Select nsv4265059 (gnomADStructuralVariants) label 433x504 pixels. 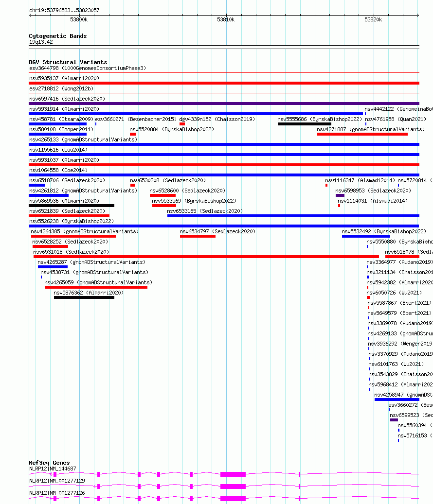98,283
